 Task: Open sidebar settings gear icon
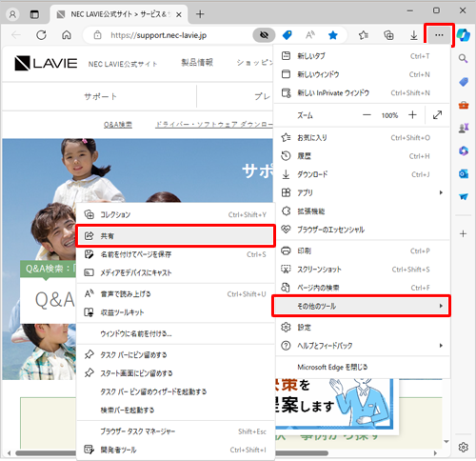(464, 447)
